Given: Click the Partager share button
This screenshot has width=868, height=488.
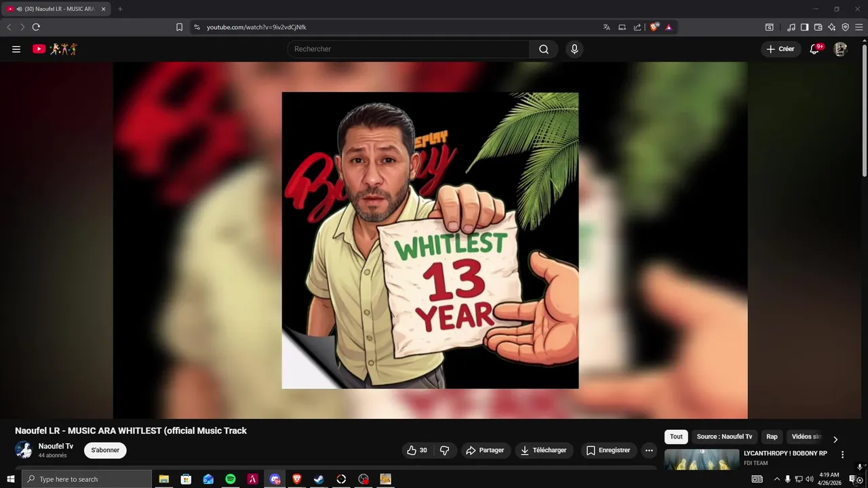Looking at the screenshot, I should click(x=485, y=450).
